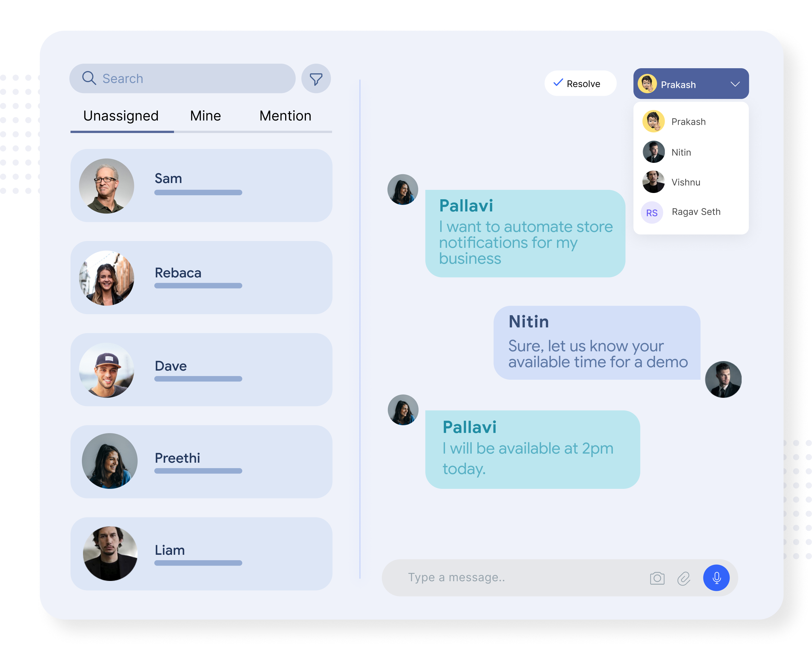The width and height of the screenshot is (812, 648).
Task: Click Nitin's avatar in assignee list
Action: click(x=653, y=152)
